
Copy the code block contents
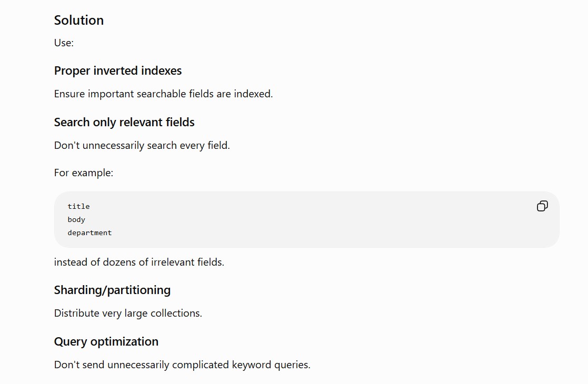(x=542, y=206)
